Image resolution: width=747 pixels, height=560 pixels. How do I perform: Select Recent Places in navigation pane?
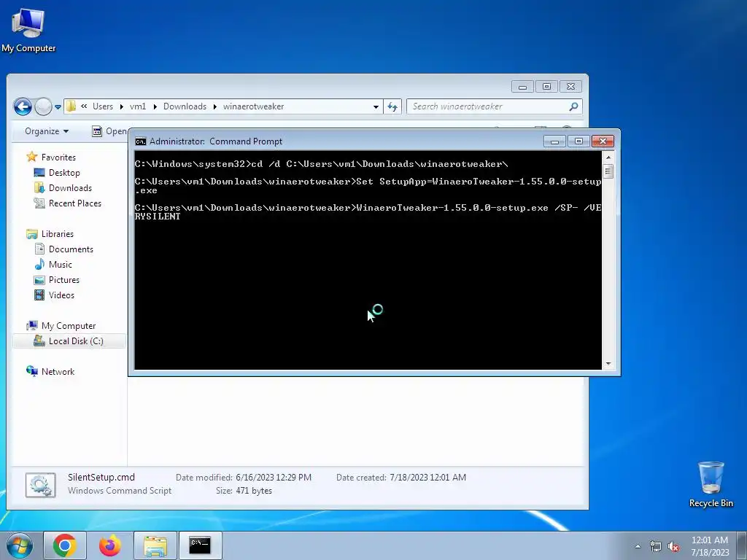click(x=75, y=203)
